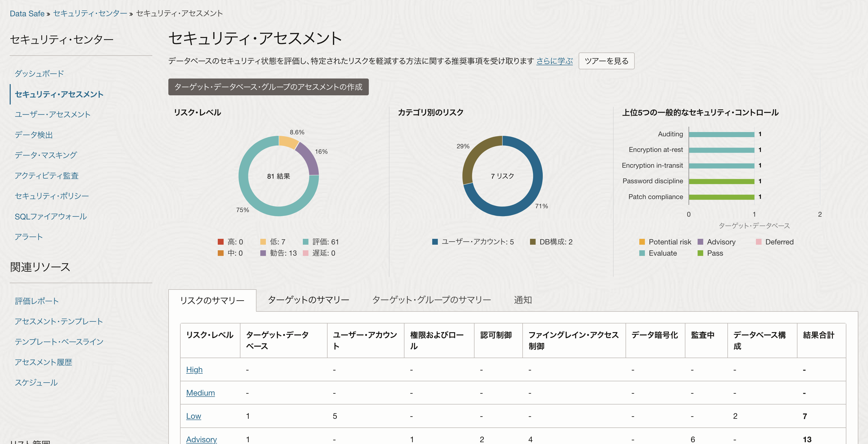This screenshot has height=444, width=868.
Task: Select the 通知 tab
Action: point(523,300)
